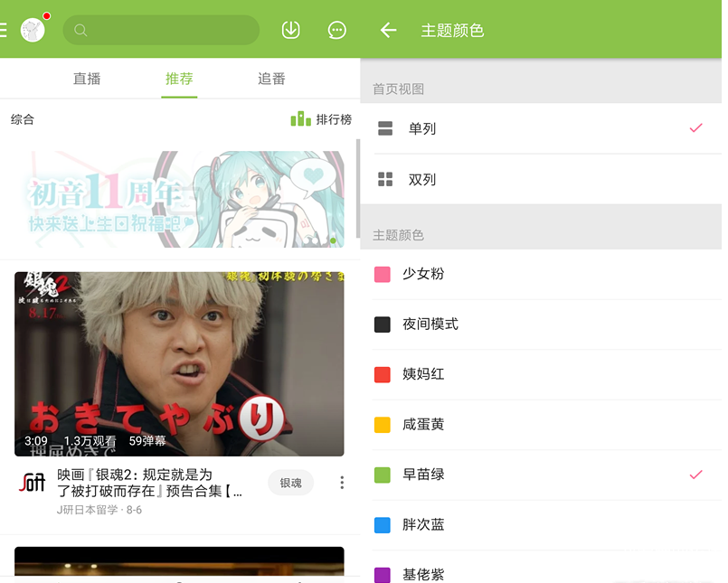Open the second video thumbnail at bottom
This screenshot has width=728, height=583.
pyautogui.click(x=179, y=562)
